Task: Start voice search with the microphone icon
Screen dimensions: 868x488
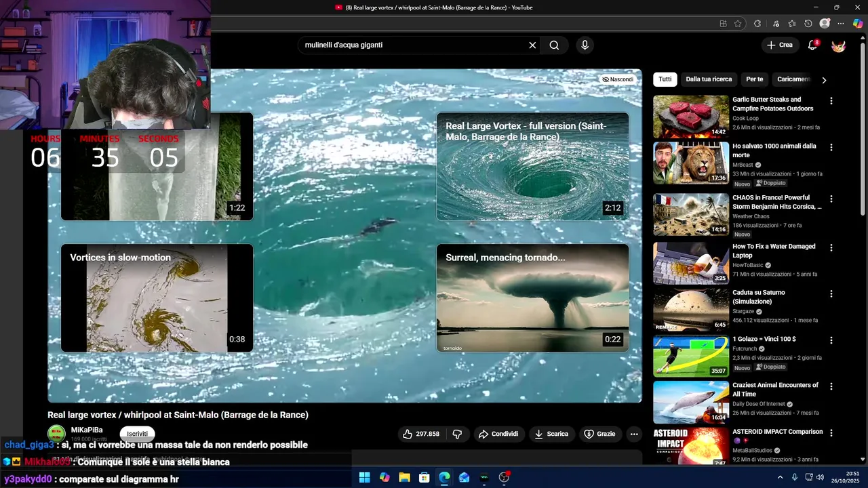Action: pos(585,45)
